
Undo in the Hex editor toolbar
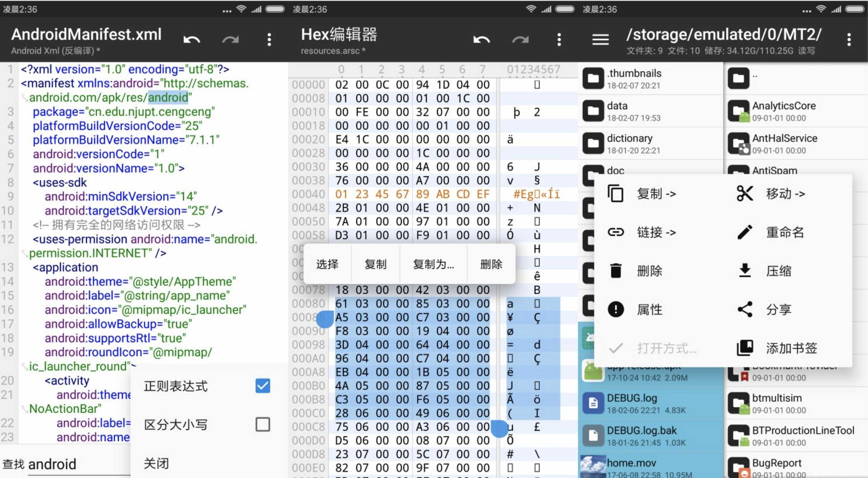[482, 39]
